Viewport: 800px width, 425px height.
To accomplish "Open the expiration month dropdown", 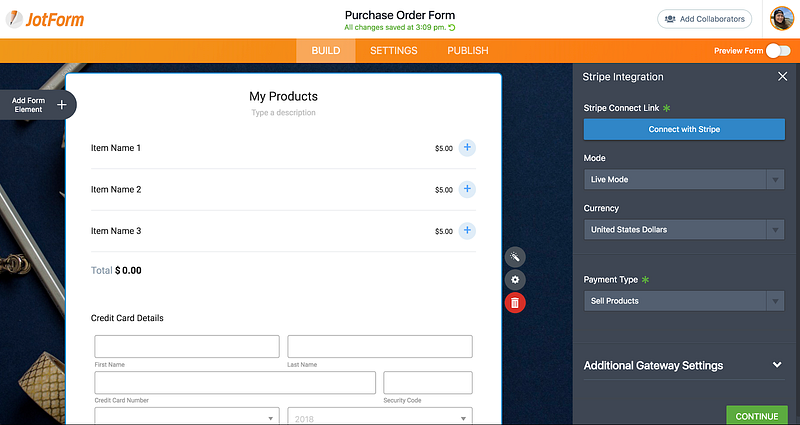I will tap(187, 416).
